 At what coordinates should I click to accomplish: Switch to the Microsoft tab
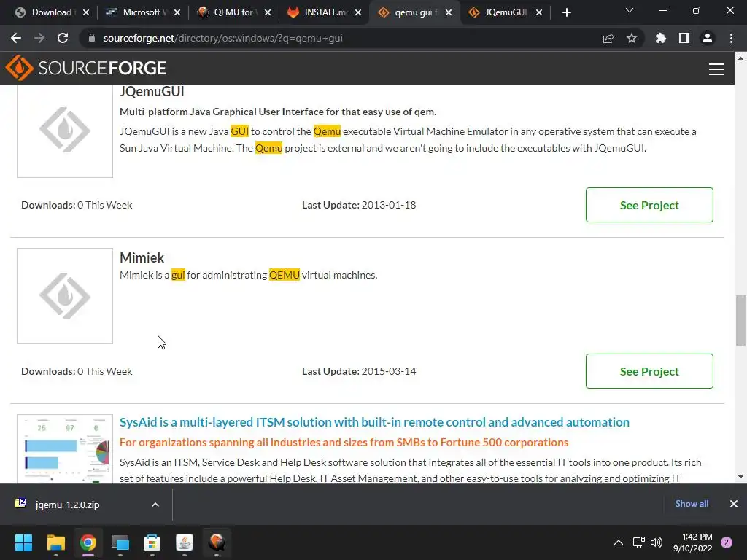143,12
